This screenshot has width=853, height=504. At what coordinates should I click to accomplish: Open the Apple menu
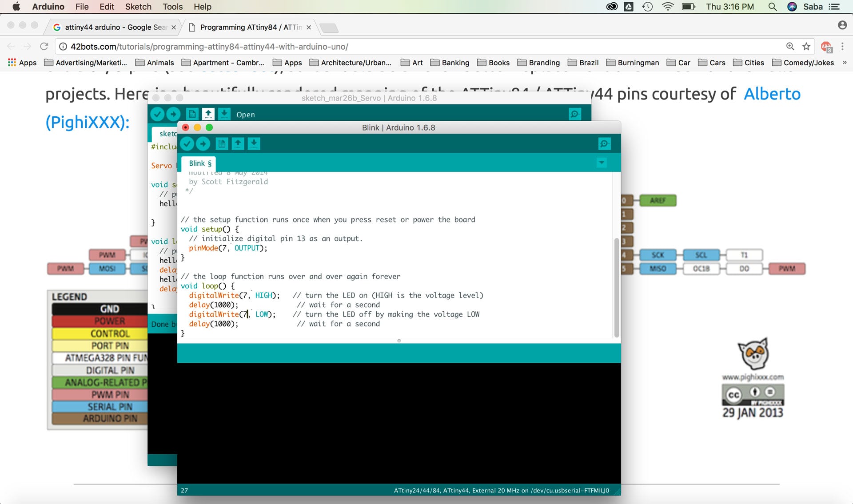(x=16, y=7)
